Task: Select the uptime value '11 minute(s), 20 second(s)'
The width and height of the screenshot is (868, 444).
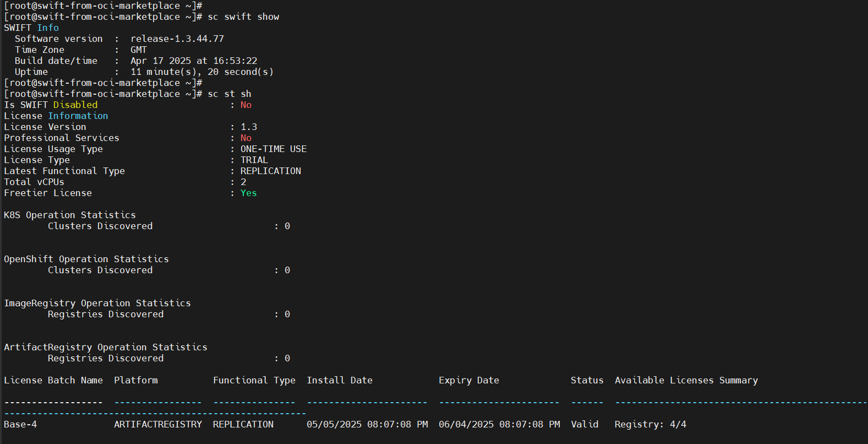Action: click(202, 72)
